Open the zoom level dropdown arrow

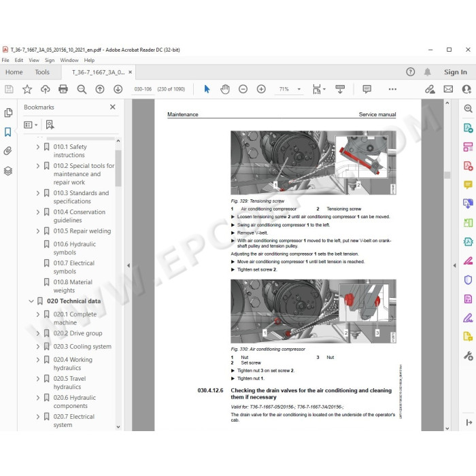(299, 89)
